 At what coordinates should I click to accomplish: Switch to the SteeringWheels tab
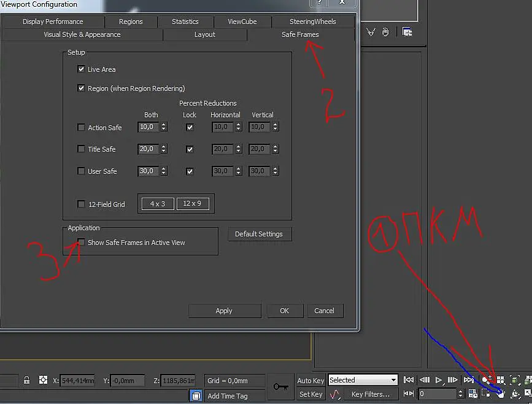click(312, 21)
